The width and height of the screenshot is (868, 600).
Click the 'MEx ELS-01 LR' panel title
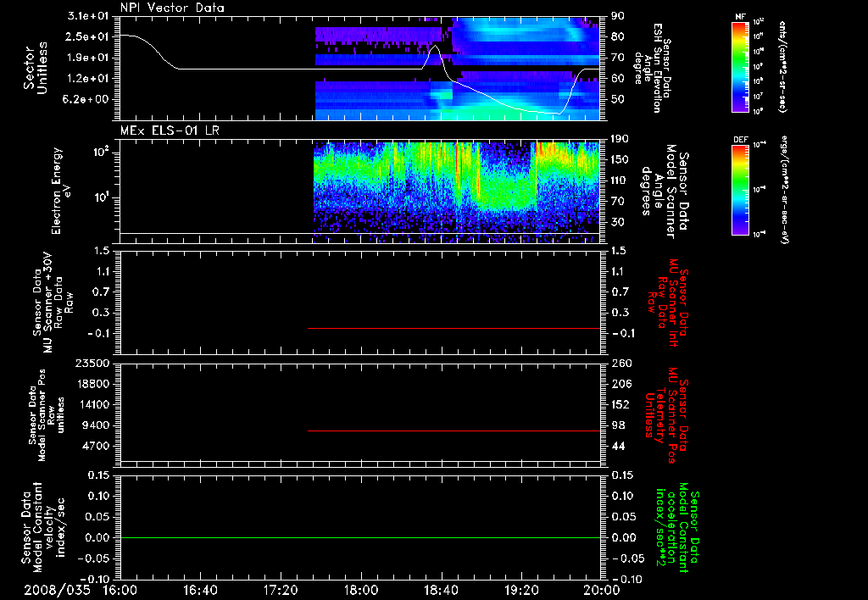coord(170,131)
